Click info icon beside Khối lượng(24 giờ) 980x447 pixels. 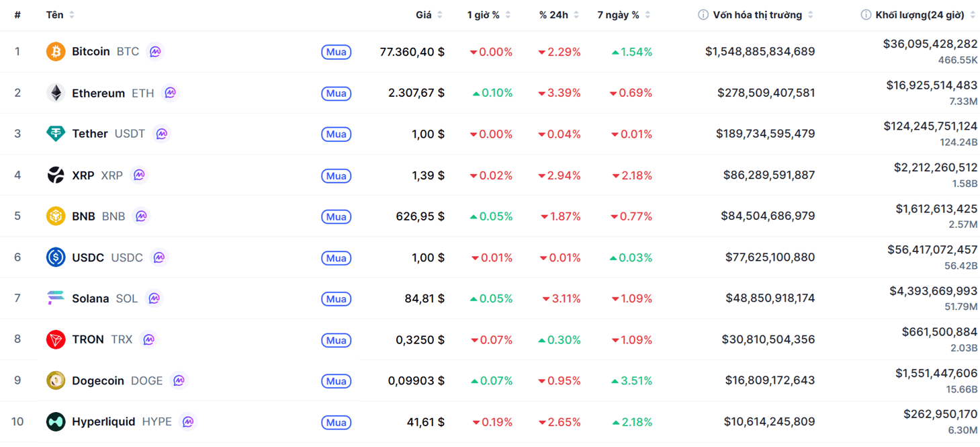pyautogui.click(x=866, y=15)
